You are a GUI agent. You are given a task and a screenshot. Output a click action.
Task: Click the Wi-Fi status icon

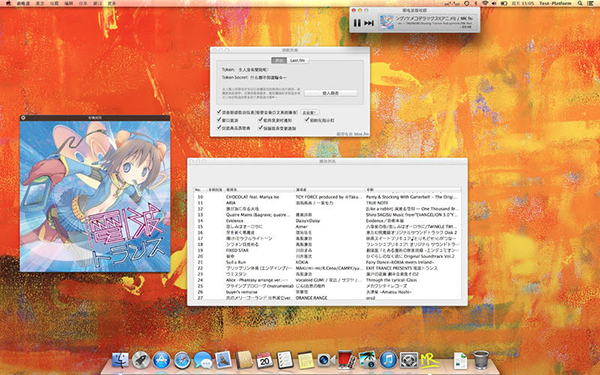(x=485, y=3)
